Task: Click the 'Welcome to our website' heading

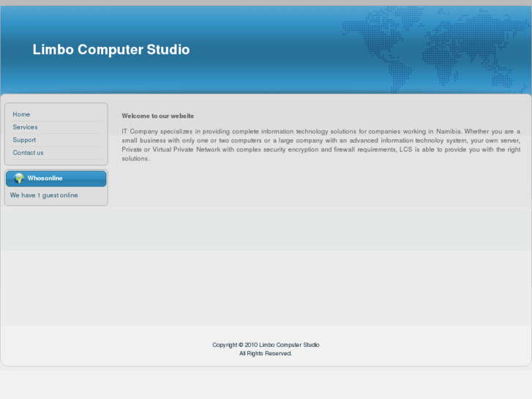Action: [x=158, y=116]
